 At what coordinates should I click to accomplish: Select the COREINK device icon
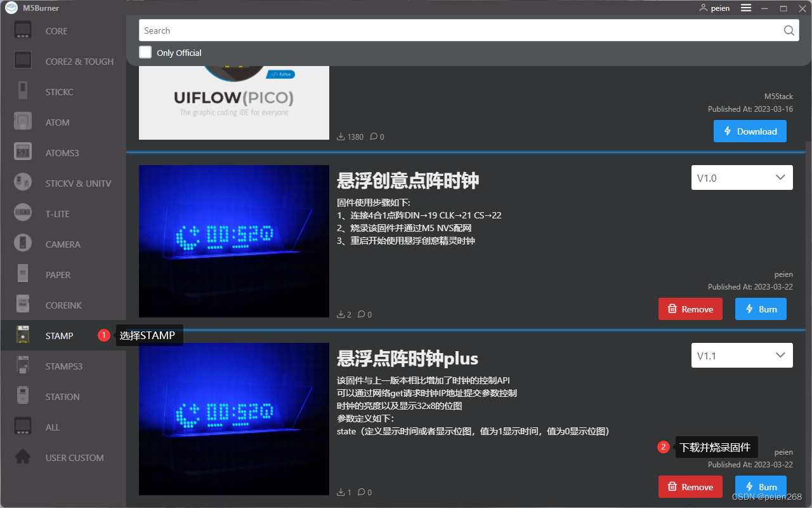click(x=23, y=305)
